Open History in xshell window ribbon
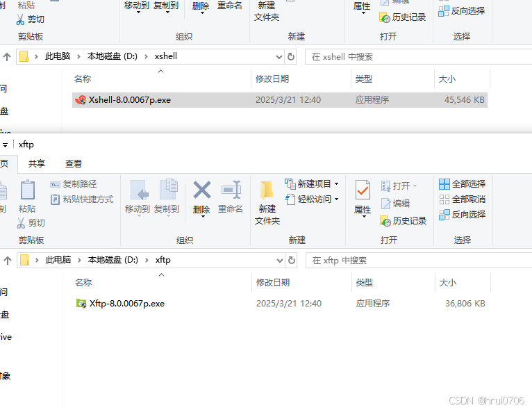Viewport: 532px width, 410px height. [x=402, y=17]
